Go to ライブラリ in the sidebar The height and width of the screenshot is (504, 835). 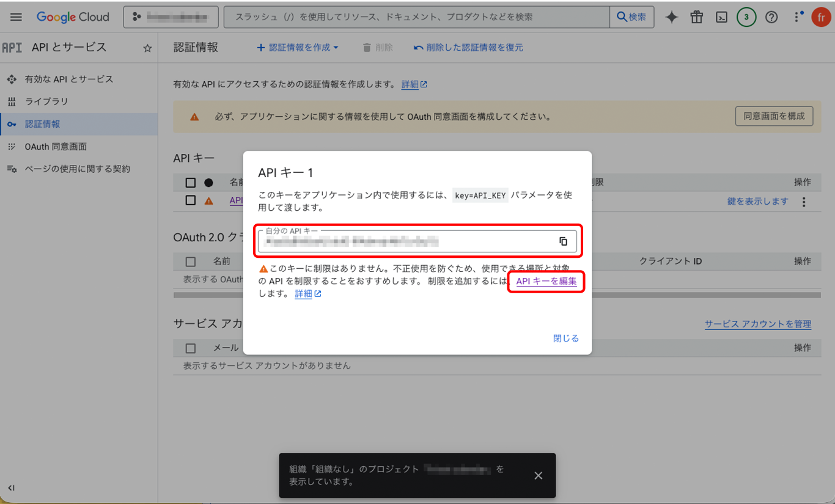(46, 101)
